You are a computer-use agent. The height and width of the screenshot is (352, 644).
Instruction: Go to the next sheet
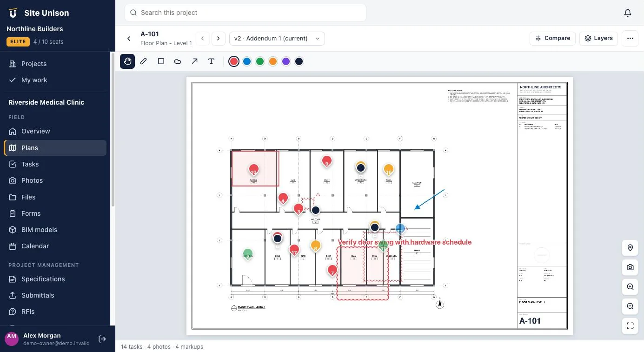pos(219,39)
